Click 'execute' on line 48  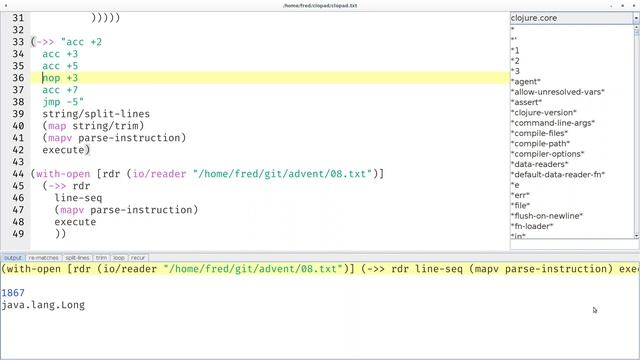pos(75,222)
